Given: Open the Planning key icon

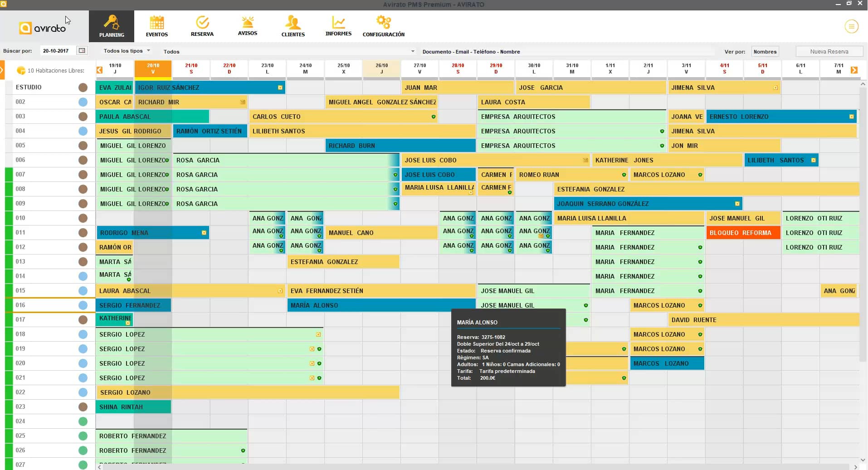Looking at the screenshot, I should (x=111, y=22).
